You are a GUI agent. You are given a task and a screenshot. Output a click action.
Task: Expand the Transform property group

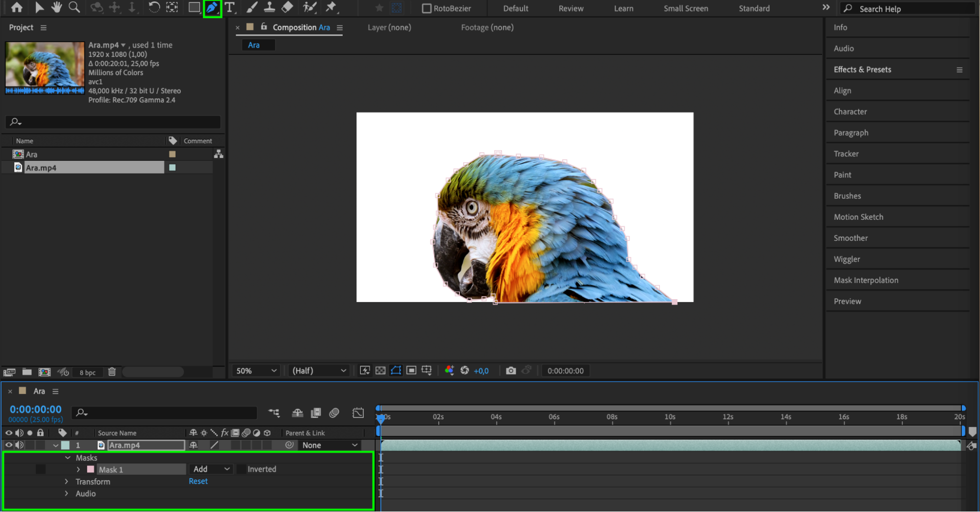pos(67,482)
